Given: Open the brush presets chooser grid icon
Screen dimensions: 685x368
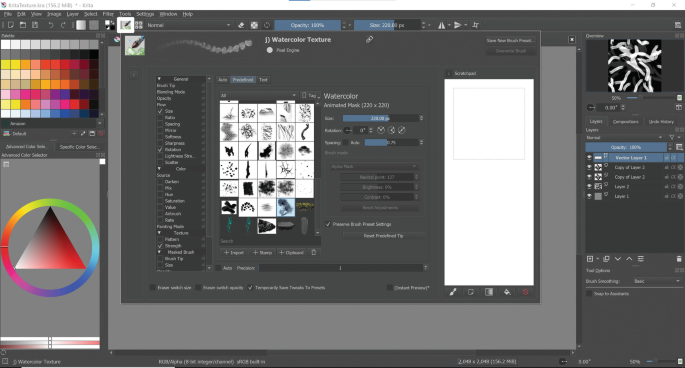Looking at the screenshot, I should pyautogui.click(x=139, y=25).
